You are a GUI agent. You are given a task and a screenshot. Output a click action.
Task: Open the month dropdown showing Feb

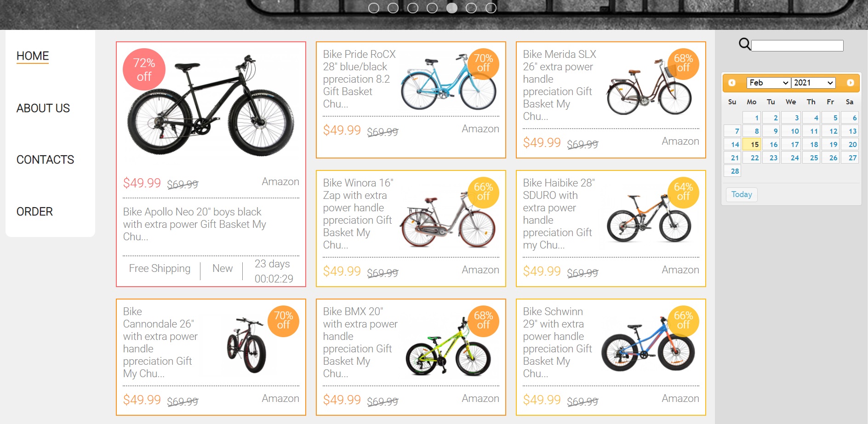point(768,83)
